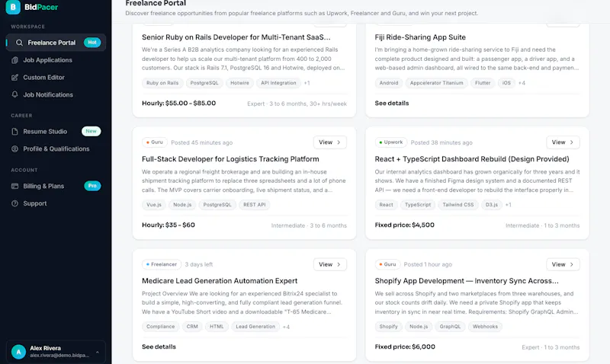Open Billing & Plans
Screen dimensions: 610x364
pyautogui.click(x=56, y=186)
